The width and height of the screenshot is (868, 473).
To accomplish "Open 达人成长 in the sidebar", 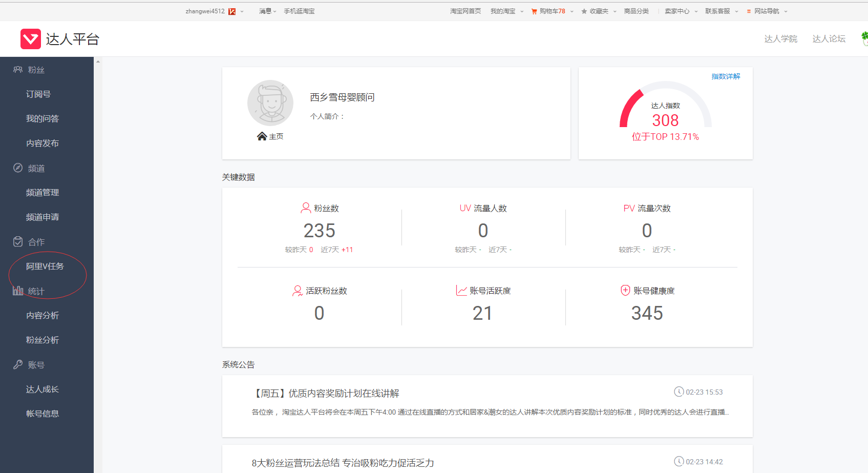I will click(x=43, y=389).
